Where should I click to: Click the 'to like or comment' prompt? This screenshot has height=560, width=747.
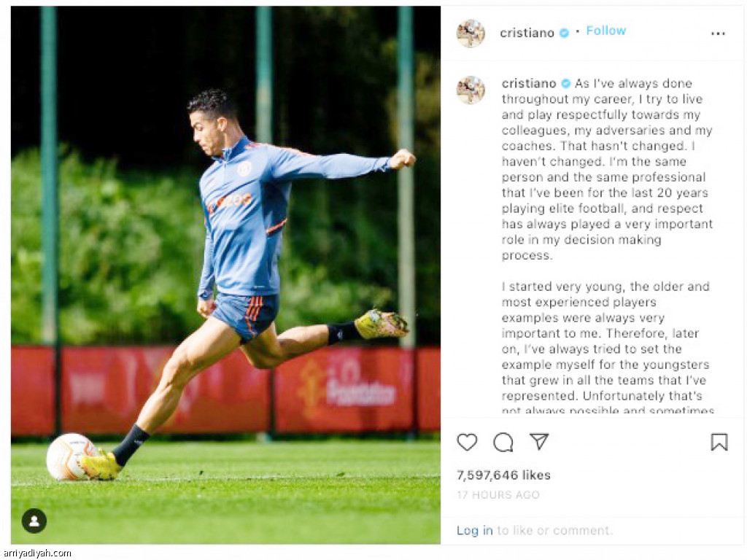(x=554, y=531)
